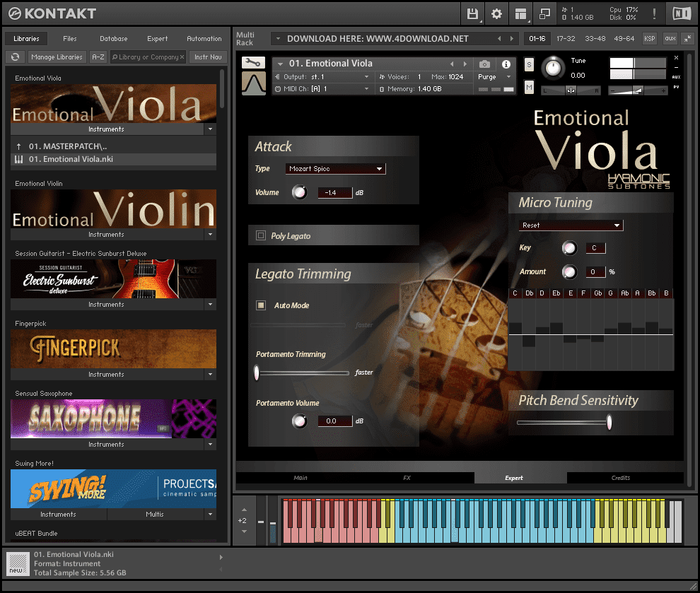This screenshot has height=593, width=700.
Task: Toggle the AUX view on instrument header
Action: [x=677, y=77]
